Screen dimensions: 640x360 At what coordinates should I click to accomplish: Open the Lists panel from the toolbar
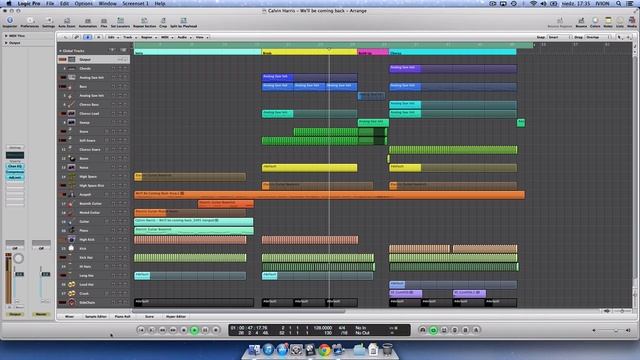pyautogui.click(x=620, y=22)
